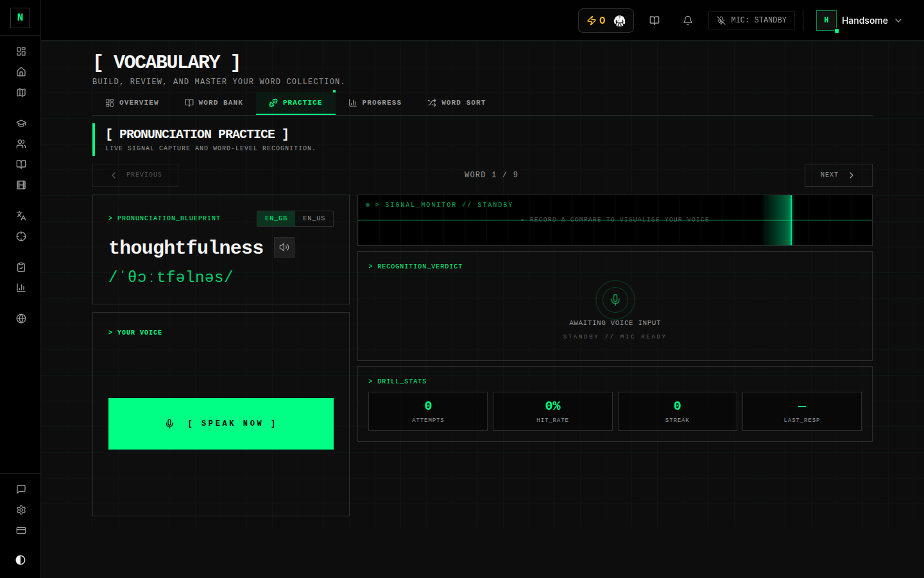Viewport: 924px width, 578px height.
Task: Go to the next word
Action: [838, 175]
